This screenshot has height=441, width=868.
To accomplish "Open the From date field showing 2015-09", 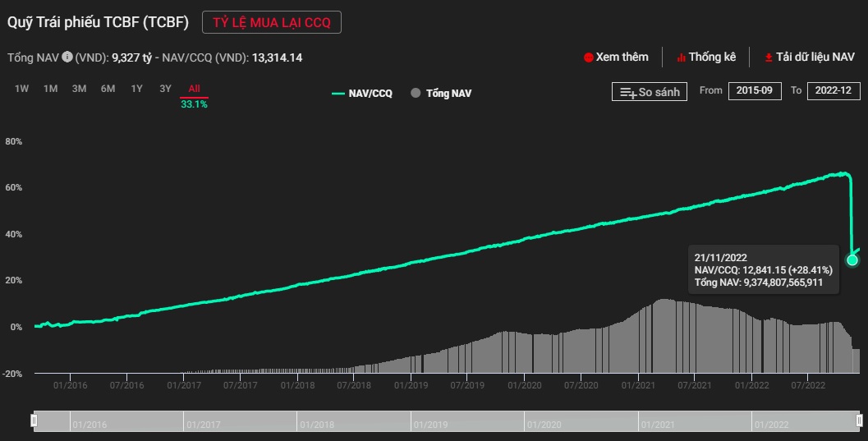I will pyautogui.click(x=755, y=91).
